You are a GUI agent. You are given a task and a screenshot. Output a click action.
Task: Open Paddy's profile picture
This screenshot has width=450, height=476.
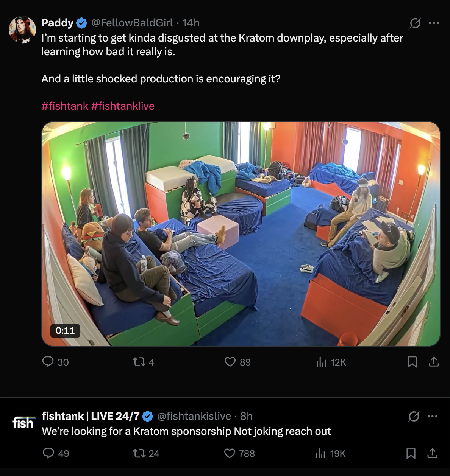(x=22, y=30)
